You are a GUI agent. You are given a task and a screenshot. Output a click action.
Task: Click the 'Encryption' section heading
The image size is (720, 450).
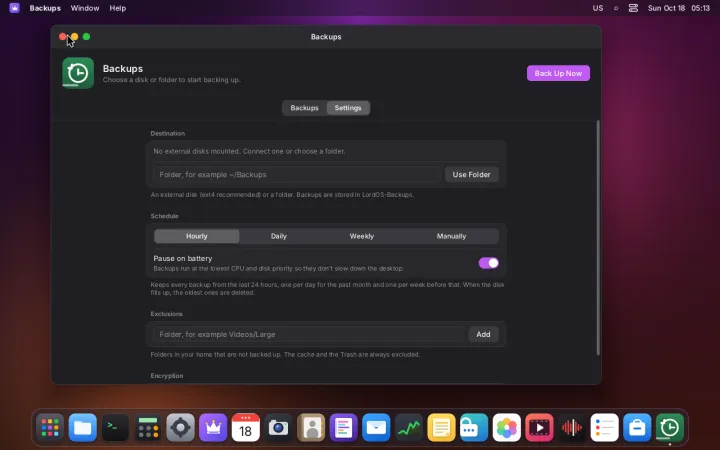(x=167, y=376)
